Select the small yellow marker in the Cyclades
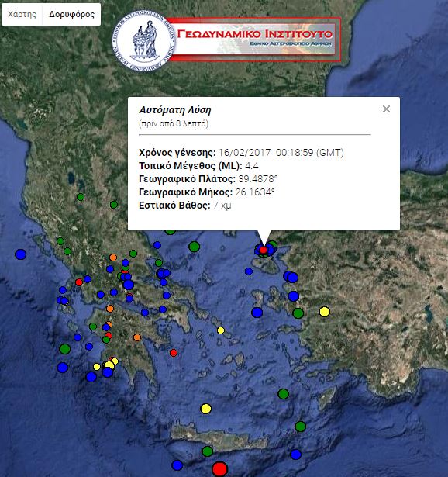 pos(221,330)
